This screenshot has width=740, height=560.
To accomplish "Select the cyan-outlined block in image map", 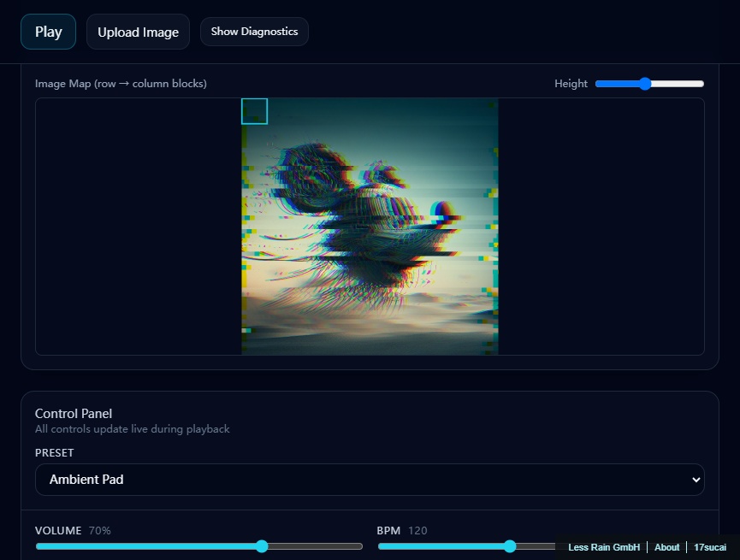I will tap(254, 111).
